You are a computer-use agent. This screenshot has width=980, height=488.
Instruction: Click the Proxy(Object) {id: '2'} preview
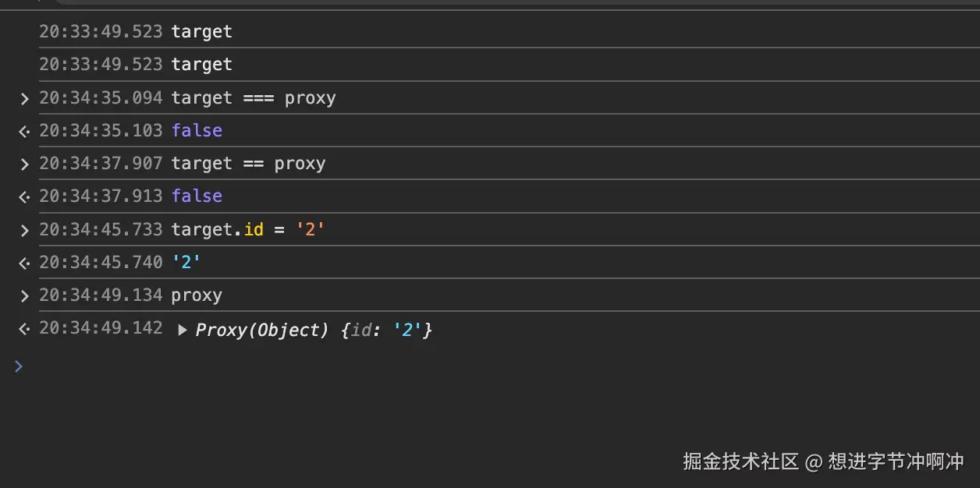click(x=314, y=330)
